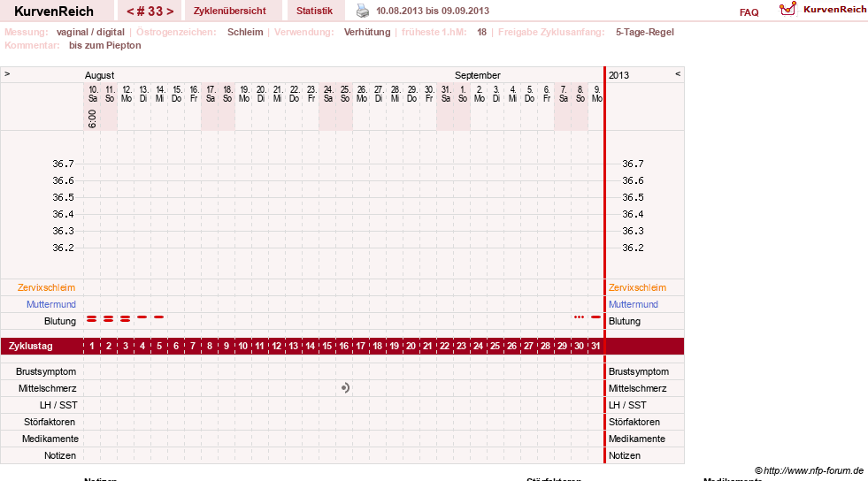Click the left Zervixschleim row label
The height and width of the screenshot is (481, 868).
tap(47, 287)
